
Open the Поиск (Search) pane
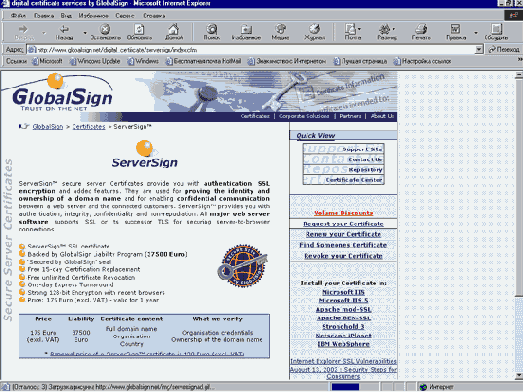(212, 32)
